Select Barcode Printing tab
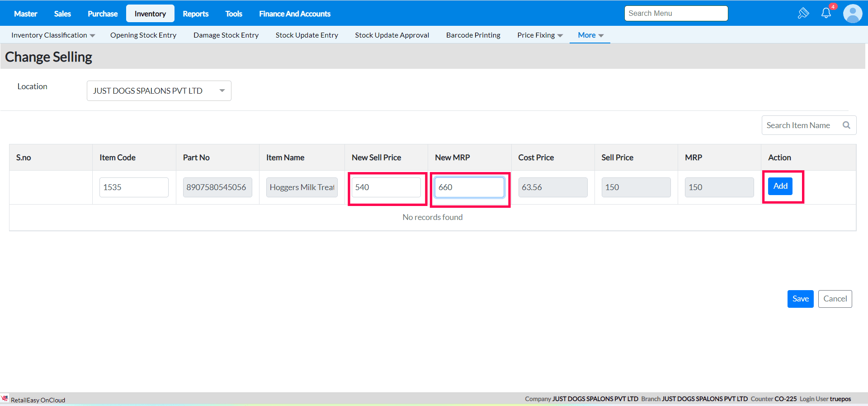The height and width of the screenshot is (406, 868). [x=473, y=35]
